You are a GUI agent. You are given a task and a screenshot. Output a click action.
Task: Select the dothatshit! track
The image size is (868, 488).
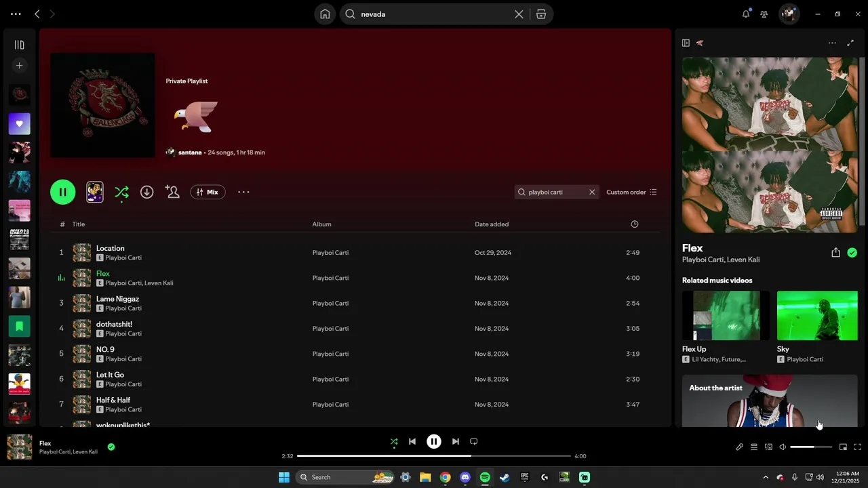(x=355, y=328)
